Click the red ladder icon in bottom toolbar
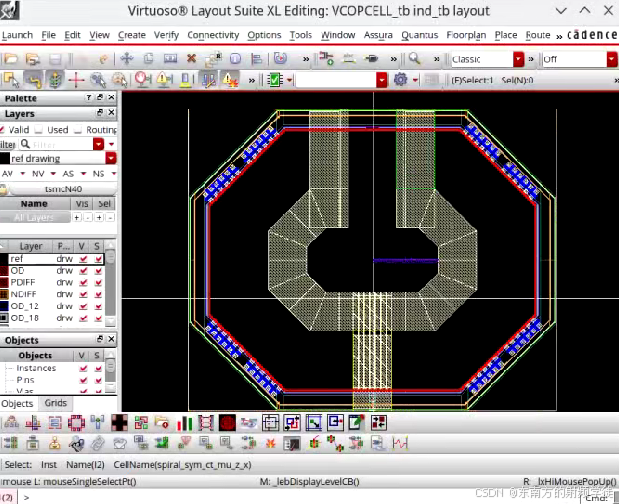Screen dimensions: 619x504 pos(206,423)
